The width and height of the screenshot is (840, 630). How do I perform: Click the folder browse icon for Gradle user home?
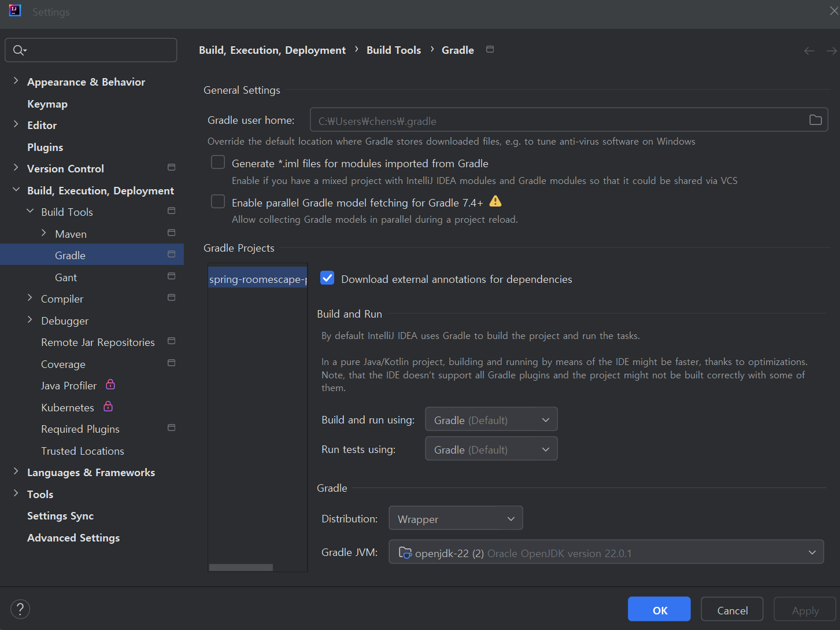coord(815,120)
